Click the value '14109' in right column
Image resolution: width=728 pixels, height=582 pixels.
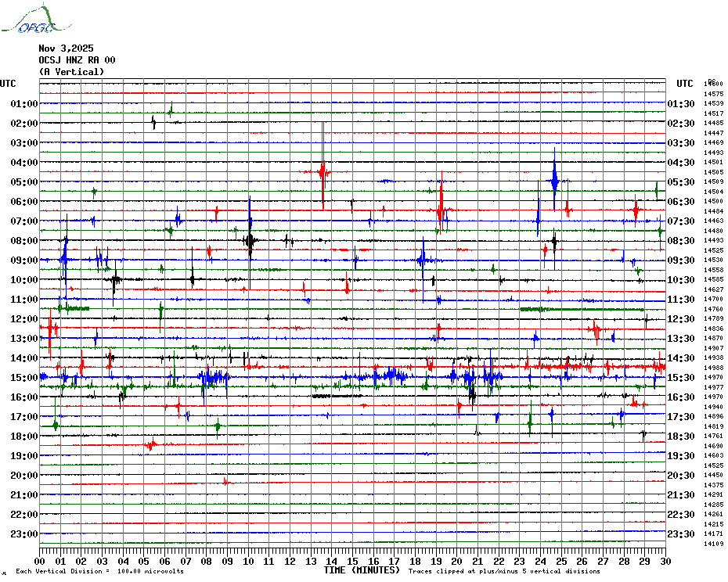(x=714, y=544)
